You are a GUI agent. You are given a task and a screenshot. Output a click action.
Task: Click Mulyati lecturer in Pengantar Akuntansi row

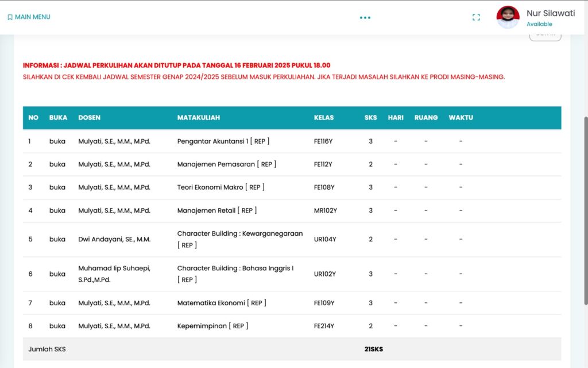[114, 141]
